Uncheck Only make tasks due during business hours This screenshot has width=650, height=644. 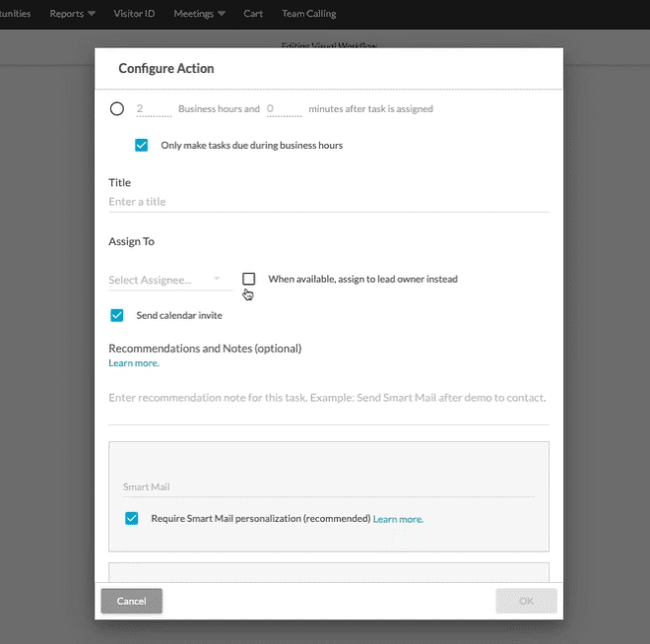click(142, 145)
